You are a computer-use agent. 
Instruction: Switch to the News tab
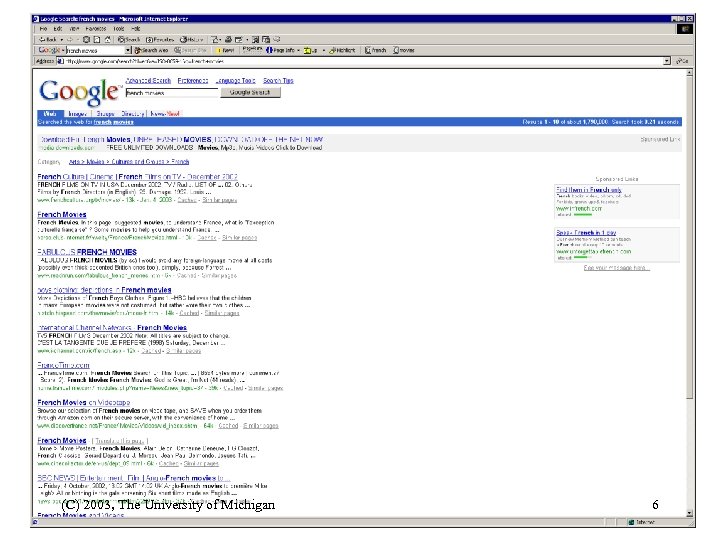(x=165, y=113)
